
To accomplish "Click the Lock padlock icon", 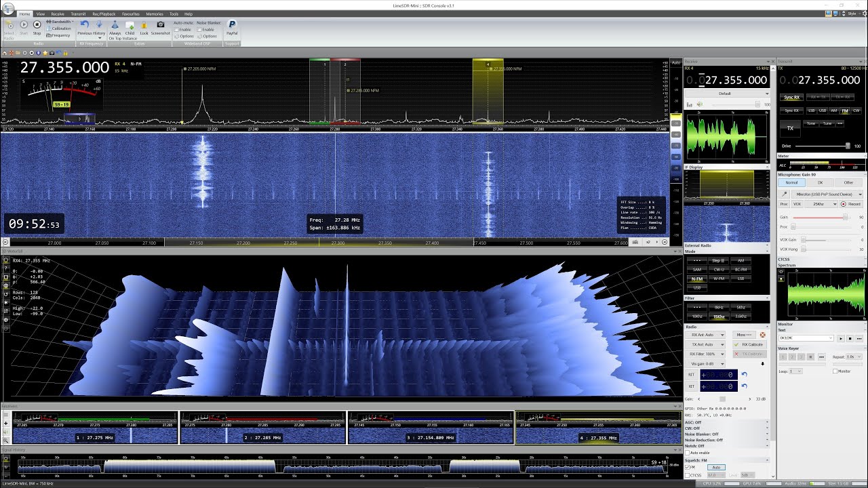I will [144, 27].
